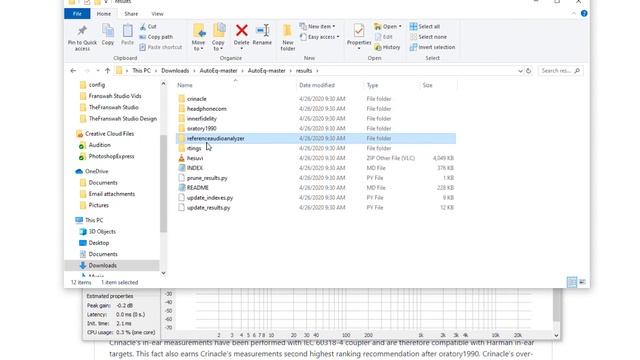Click the Help question mark icon
The height and width of the screenshot is (360, 640).
(584, 13)
